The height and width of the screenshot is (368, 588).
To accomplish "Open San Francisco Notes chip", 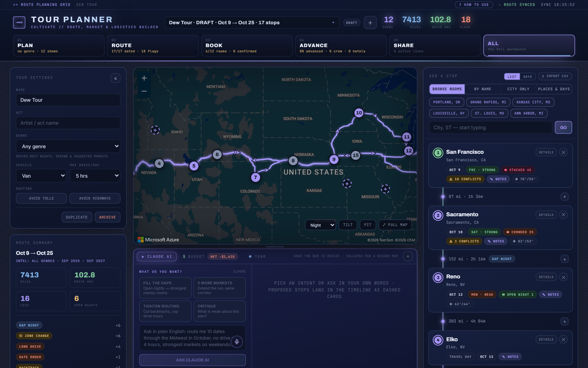I will 498,179.
